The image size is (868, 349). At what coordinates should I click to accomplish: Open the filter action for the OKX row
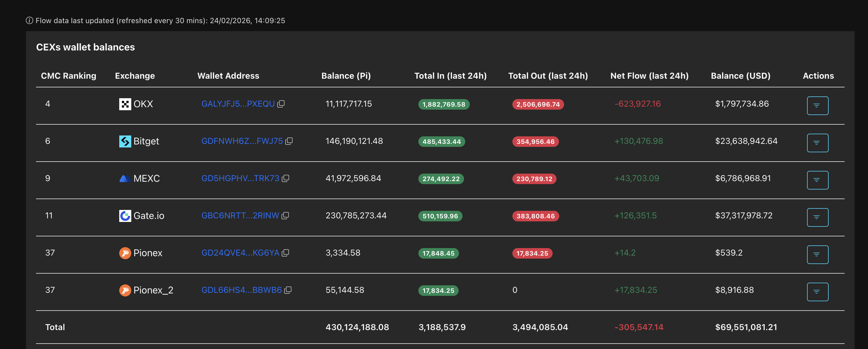(817, 106)
